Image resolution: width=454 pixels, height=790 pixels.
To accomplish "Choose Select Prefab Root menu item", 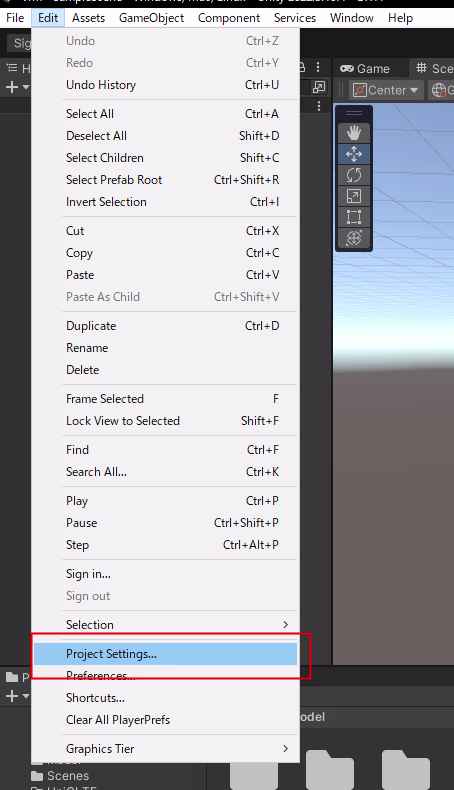I will (165, 180).
